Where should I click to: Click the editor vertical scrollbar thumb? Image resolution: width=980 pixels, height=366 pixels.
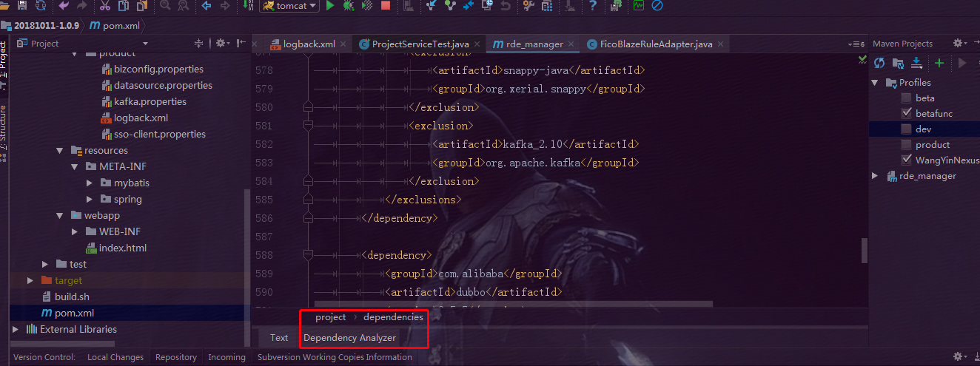click(x=865, y=250)
